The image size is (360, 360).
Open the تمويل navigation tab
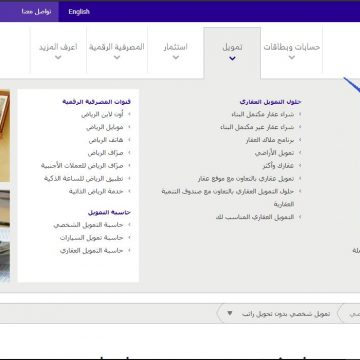tap(232, 52)
